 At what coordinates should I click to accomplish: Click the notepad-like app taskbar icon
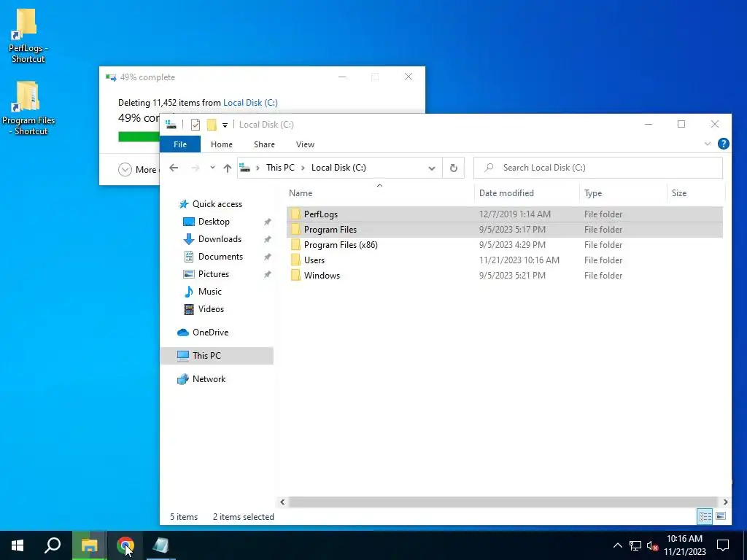tap(160, 545)
